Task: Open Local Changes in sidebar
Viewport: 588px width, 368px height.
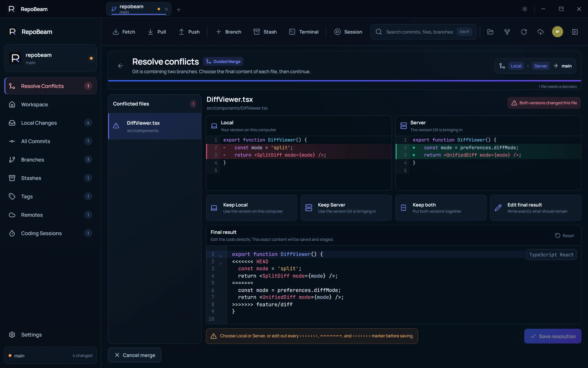Action: point(50,123)
